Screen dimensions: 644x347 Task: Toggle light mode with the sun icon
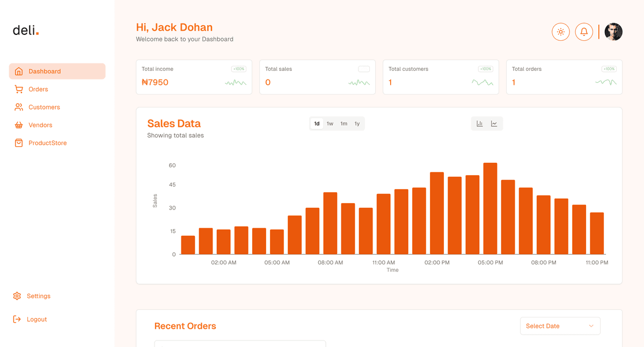561,32
